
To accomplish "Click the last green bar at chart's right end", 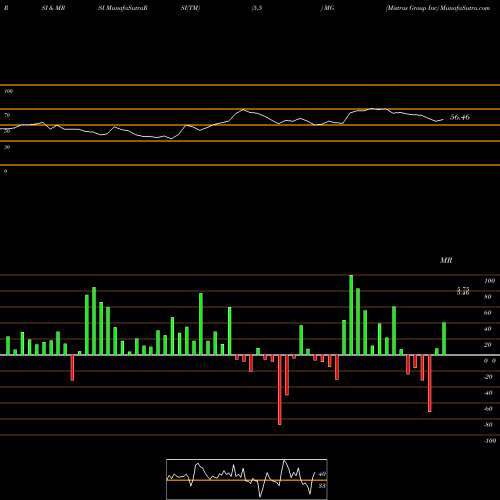I will (444, 339).
